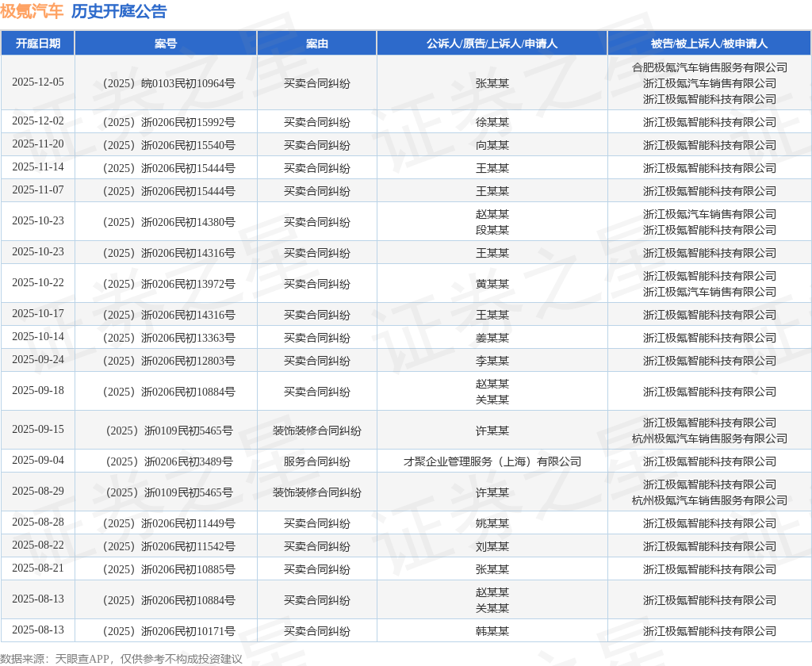Click plaintiff 许某某 in the 2025-08-29 row
The image size is (812, 666).
[x=492, y=492]
